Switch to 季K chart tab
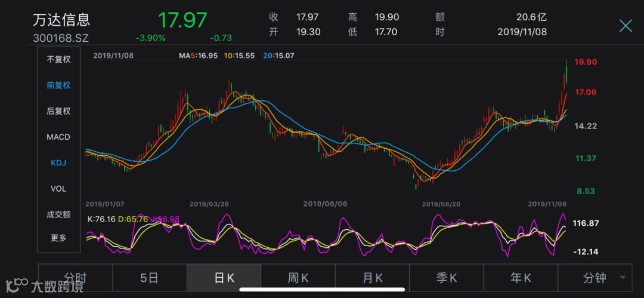Viewport: 644px width, 298px height. coord(447,278)
